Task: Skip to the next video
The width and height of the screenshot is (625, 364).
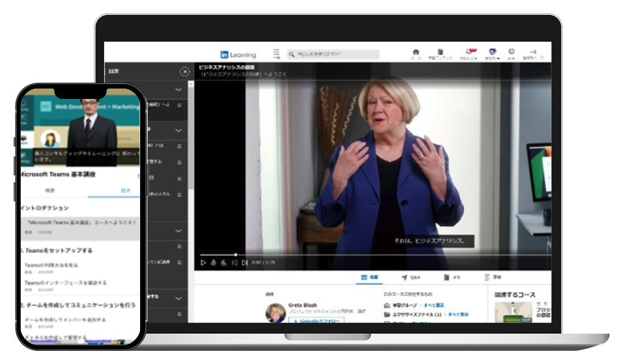Action: coord(245,263)
